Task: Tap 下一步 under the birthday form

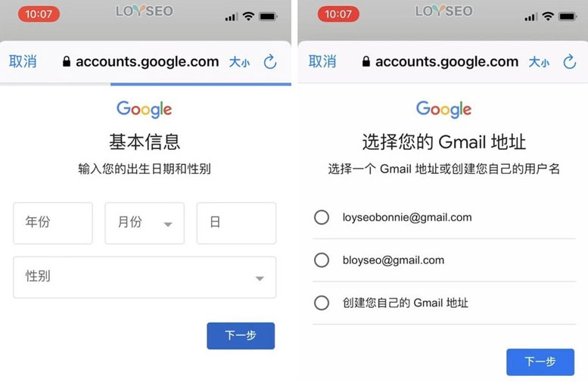Action: [241, 336]
